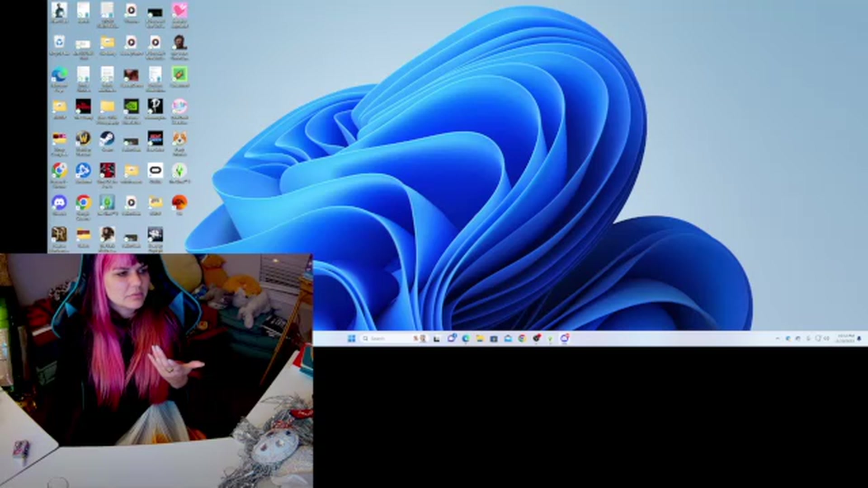Select the pink heart desktop icon
Image resolution: width=868 pixels, height=488 pixels.
pos(179,10)
